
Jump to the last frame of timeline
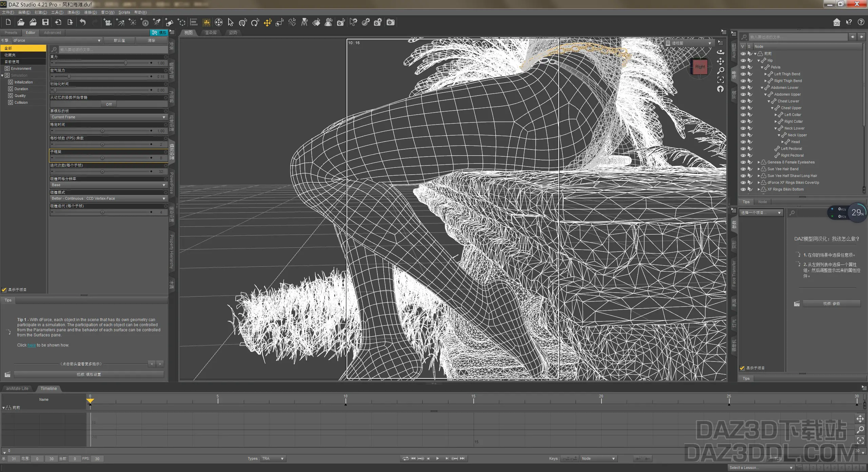[x=462, y=458]
